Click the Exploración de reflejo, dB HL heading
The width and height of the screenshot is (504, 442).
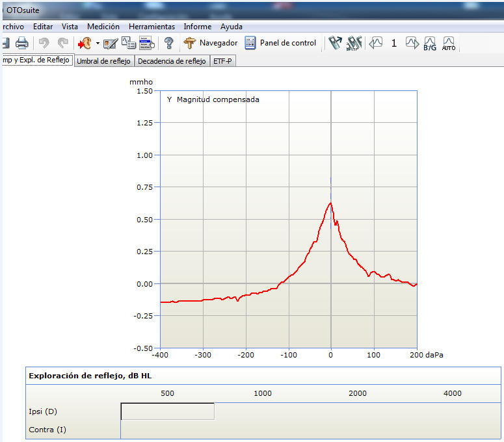pos(90,376)
